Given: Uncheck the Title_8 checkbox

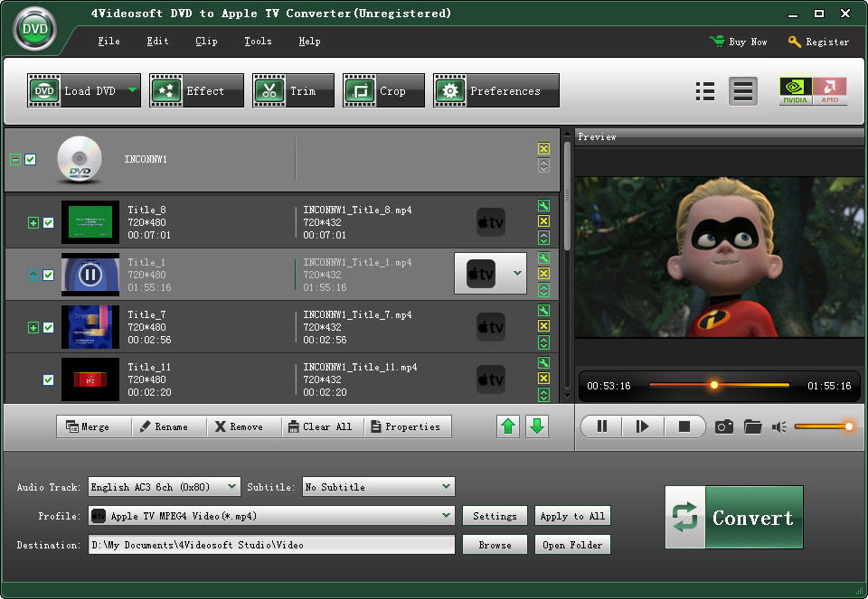Looking at the screenshot, I should pyautogui.click(x=49, y=222).
